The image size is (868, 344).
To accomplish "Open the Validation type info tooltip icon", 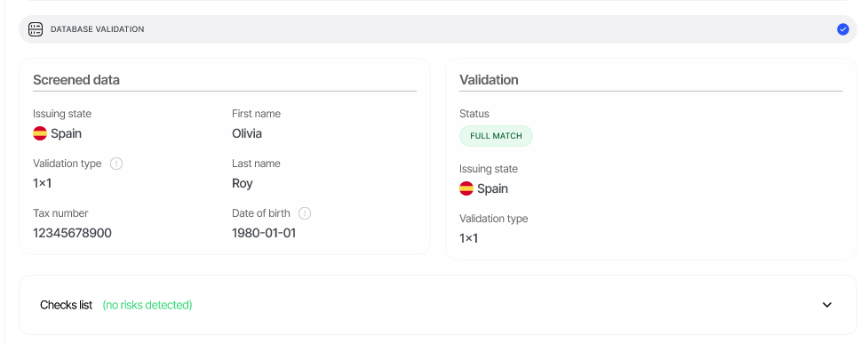I will (x=116, y=164).
